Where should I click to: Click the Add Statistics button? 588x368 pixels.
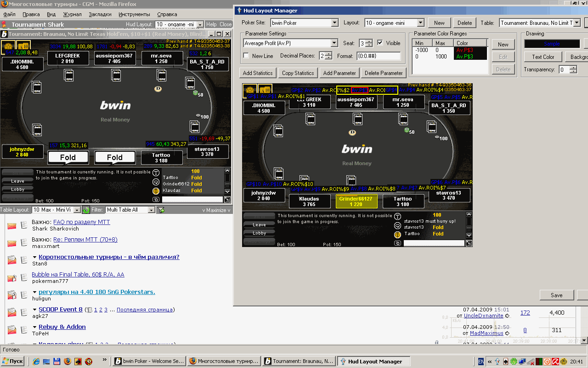click(x=258, y=73)
